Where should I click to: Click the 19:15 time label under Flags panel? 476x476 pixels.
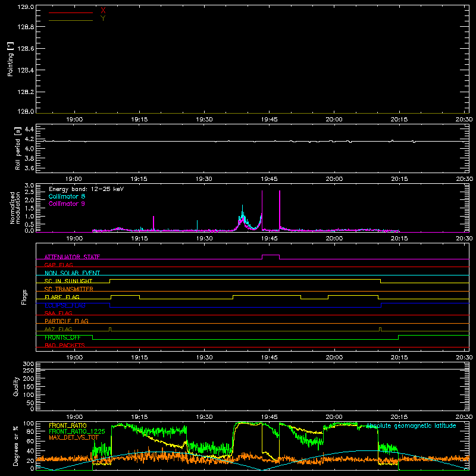click(139, 358)
